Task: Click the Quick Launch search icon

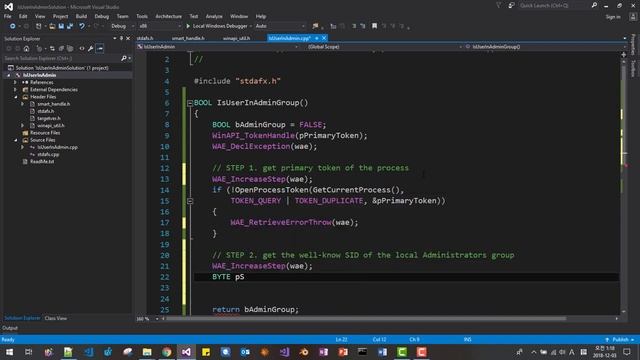Action: coord(594,5)
